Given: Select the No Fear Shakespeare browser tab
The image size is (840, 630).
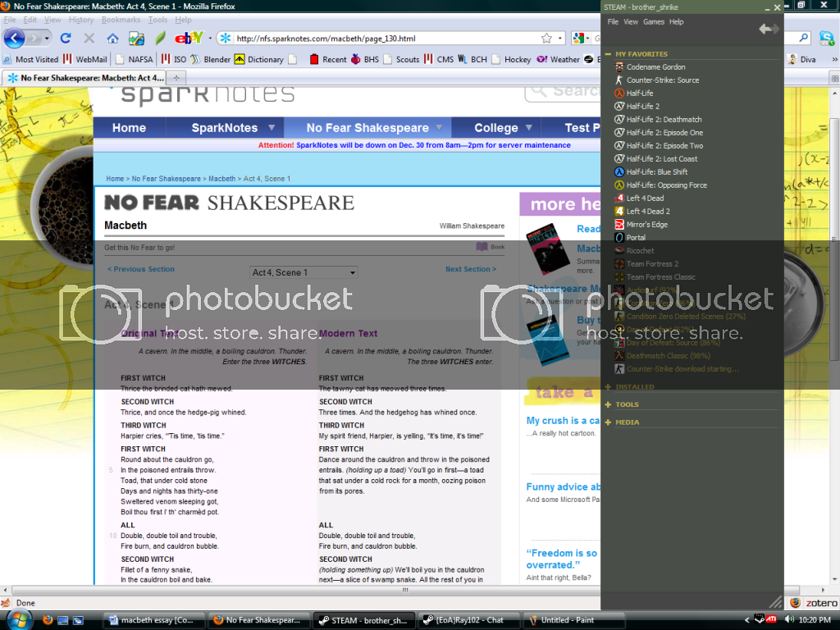Looking at the screenshot, I should (x=85, y=78).
